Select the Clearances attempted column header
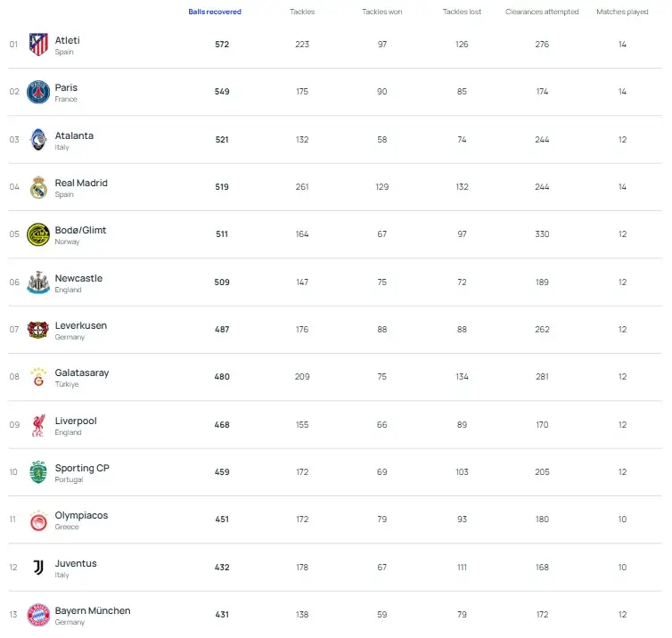Viewport: 672px width, 638px height. coord(542,12)
